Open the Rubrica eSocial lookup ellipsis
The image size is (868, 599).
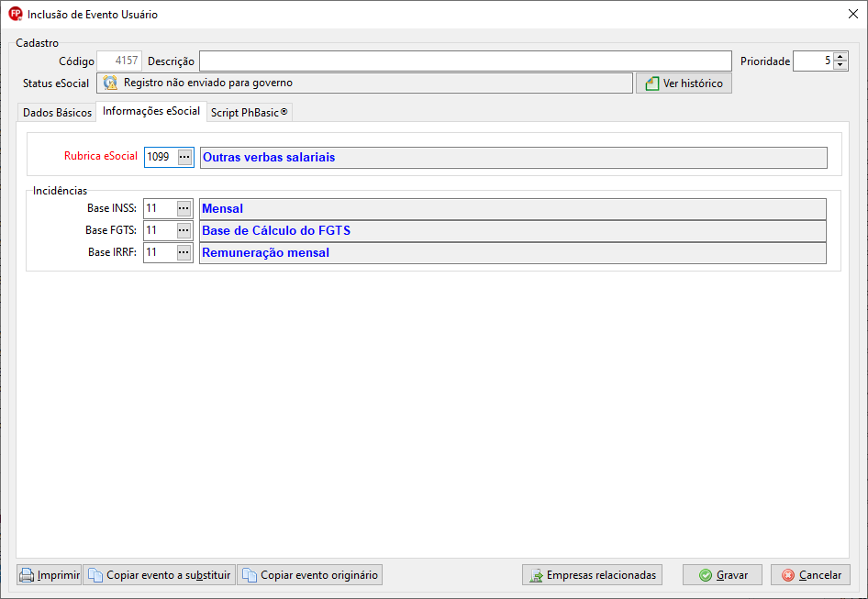(184, 157)
